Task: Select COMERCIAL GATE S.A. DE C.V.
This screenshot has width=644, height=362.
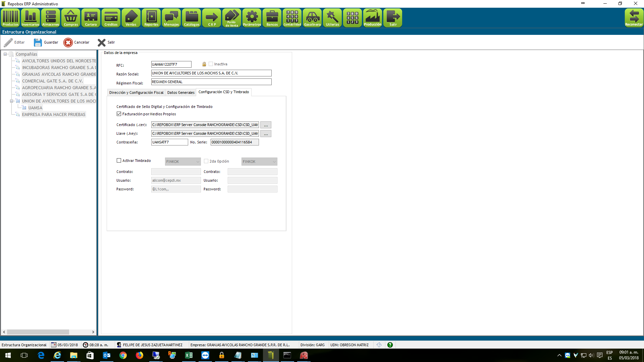Action: click(x=52, y=81)
